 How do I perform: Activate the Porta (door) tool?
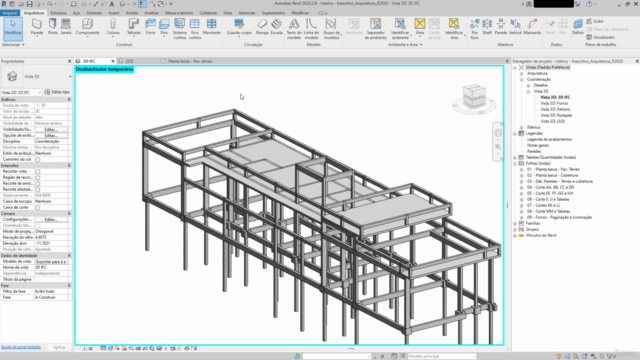click(53, 27)
